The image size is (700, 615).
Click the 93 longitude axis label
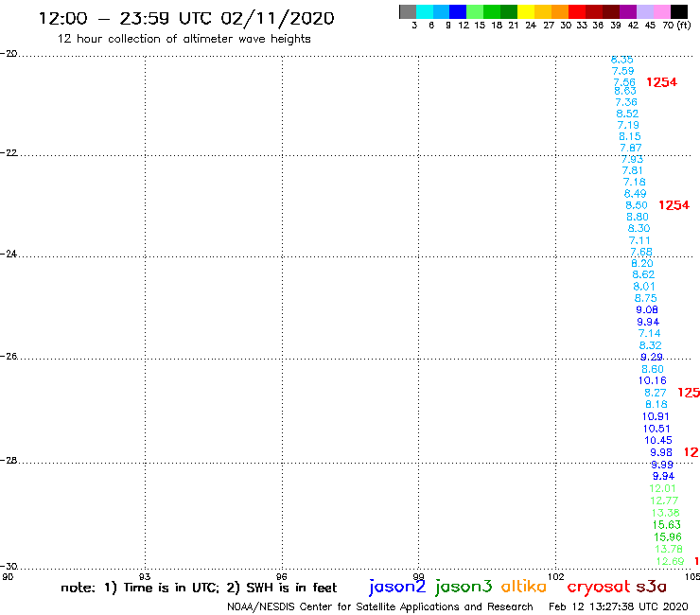point(145,576)
